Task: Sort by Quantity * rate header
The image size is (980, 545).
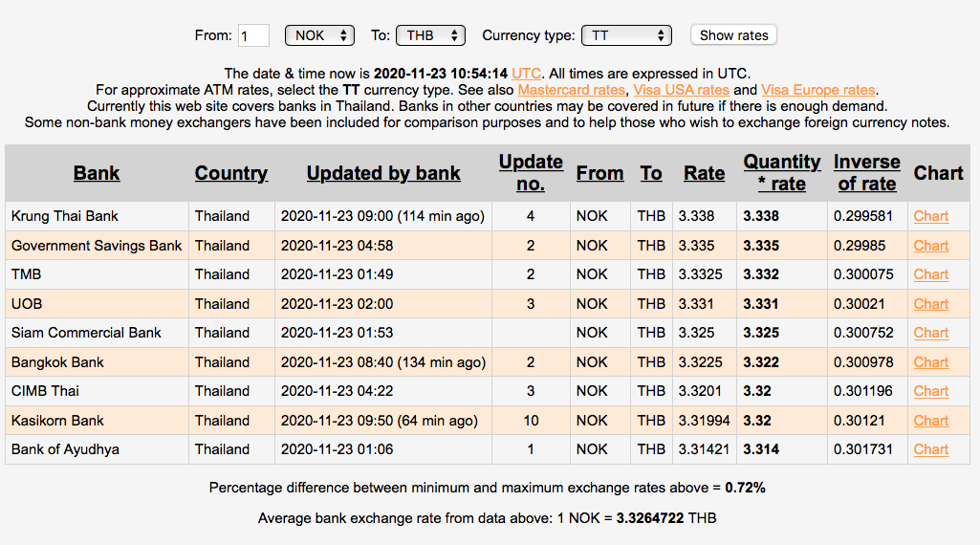Action: 782,173
